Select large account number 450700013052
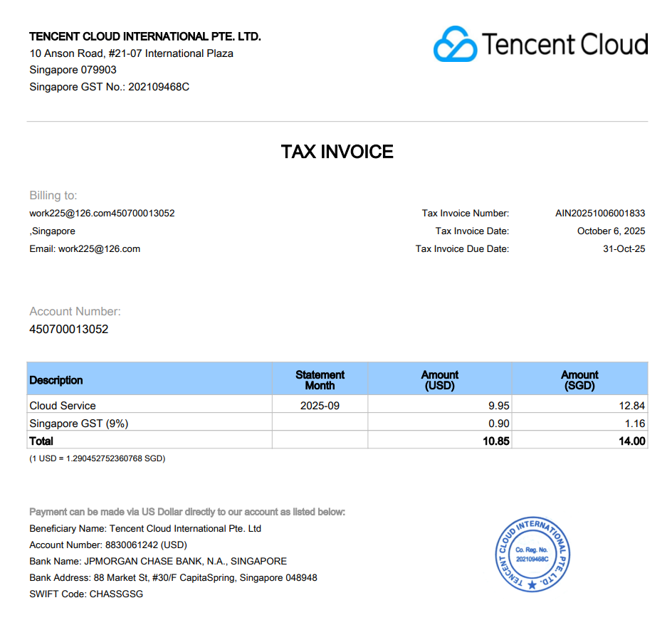This screenshot has height=620, width=672. coord(68,329)
